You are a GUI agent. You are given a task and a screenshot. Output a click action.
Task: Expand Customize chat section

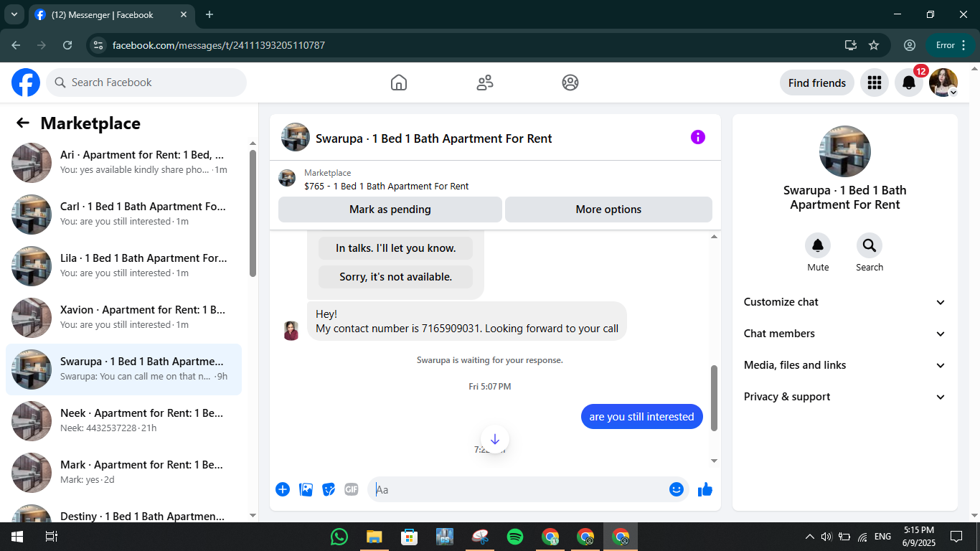[x=845, y=302]
